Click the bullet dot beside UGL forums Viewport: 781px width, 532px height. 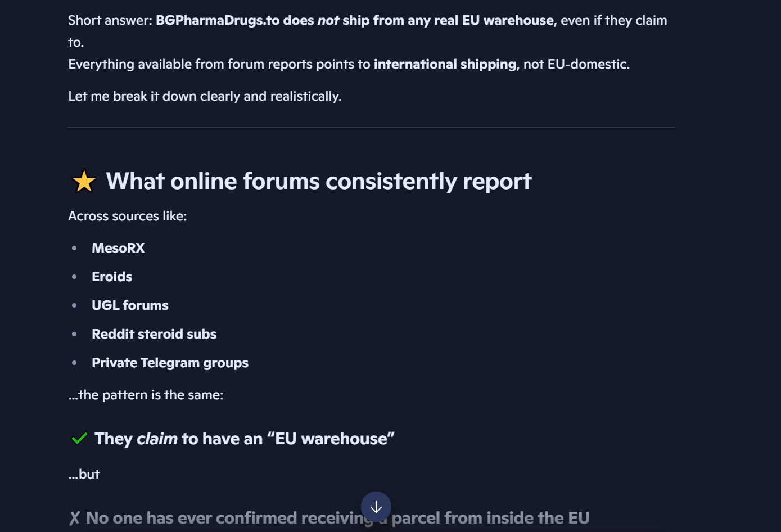coord(74,305)
